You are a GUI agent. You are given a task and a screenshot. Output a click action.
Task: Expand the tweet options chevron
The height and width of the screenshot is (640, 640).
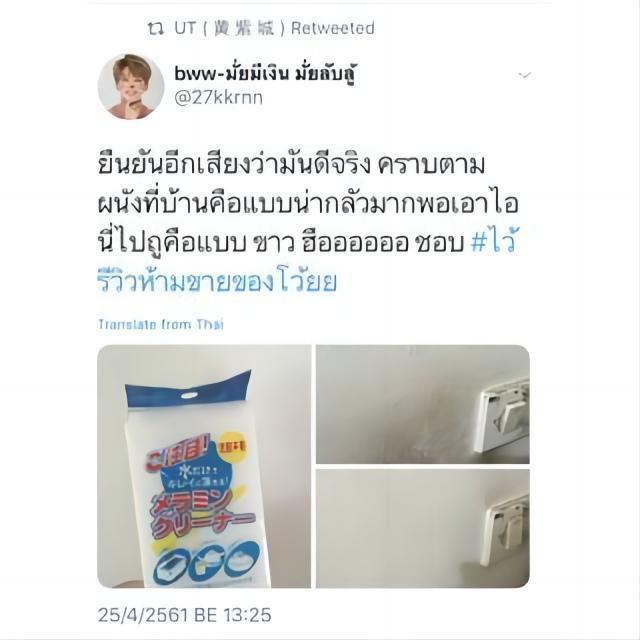coord(524,75)
